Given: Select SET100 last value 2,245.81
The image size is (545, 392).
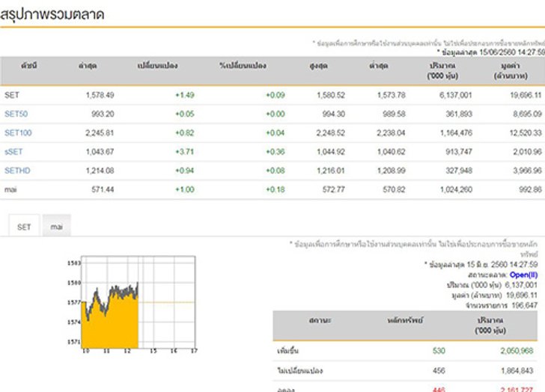Looking at the screenshot, I should pos(100,132).
